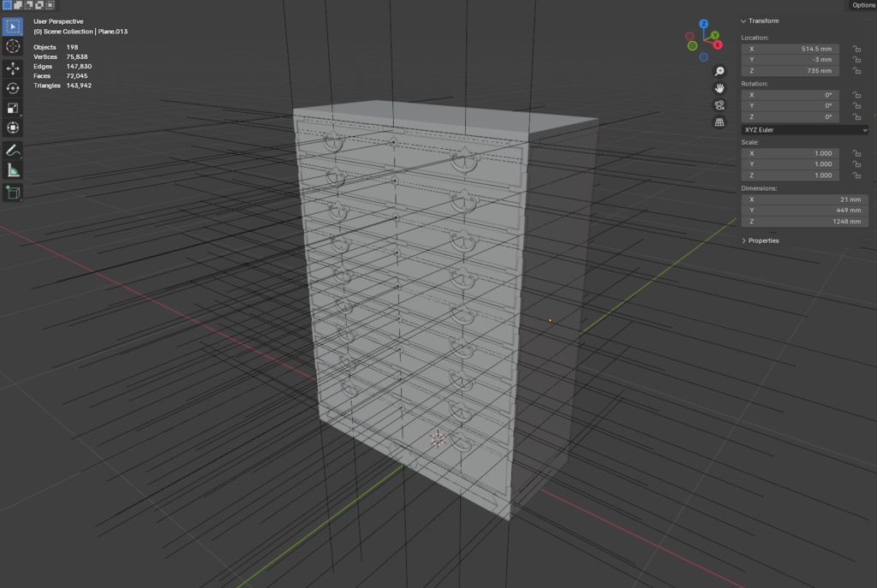Edit the Scale Z field
The image size is (877, 588).
point(790,175)
